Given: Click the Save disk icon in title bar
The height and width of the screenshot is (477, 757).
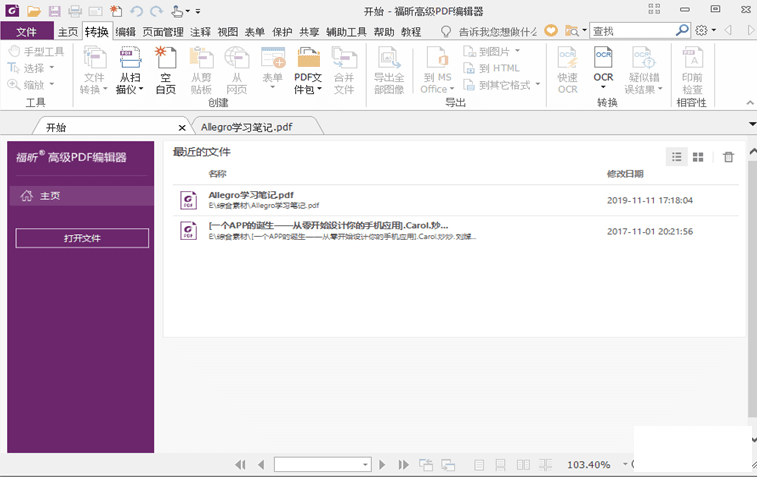Looking at the screenshot, I should (x=55, y=11).
